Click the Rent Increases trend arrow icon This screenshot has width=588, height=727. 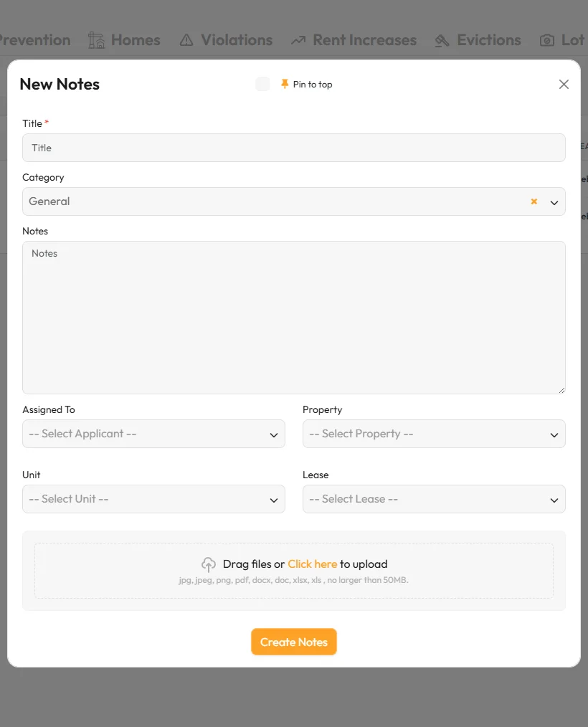298,40
